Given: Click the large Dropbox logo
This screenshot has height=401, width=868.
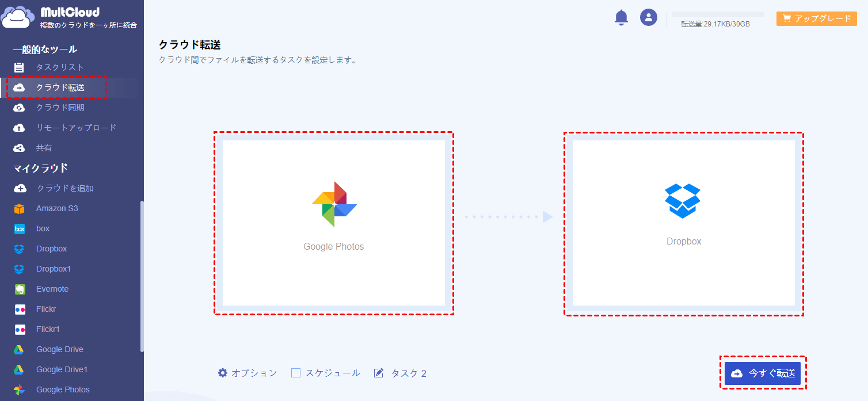Looking at the screenshot, I should [683, 201].
